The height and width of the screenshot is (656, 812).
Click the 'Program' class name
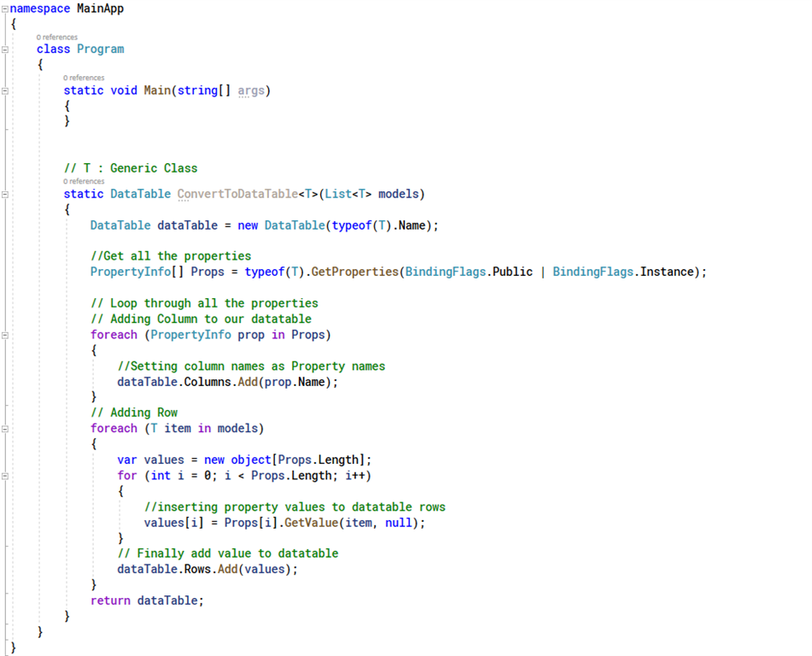tap(101, 50)
